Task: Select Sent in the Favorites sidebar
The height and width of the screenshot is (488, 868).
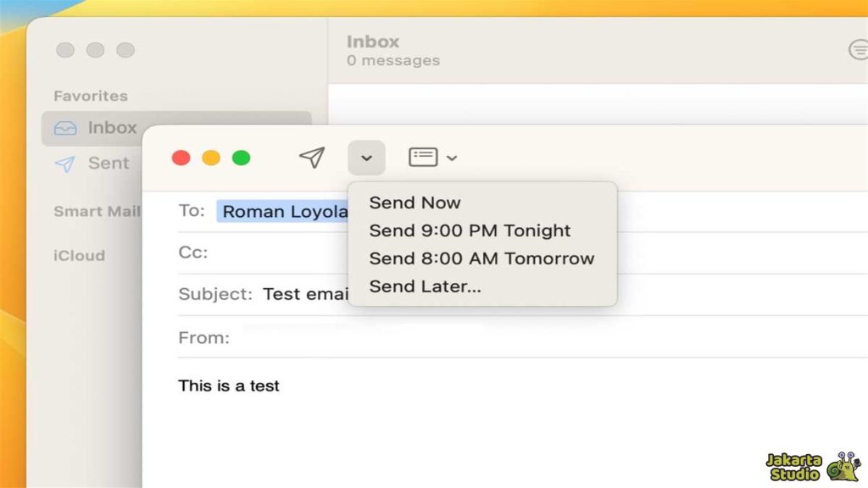Action: [109, 163]
